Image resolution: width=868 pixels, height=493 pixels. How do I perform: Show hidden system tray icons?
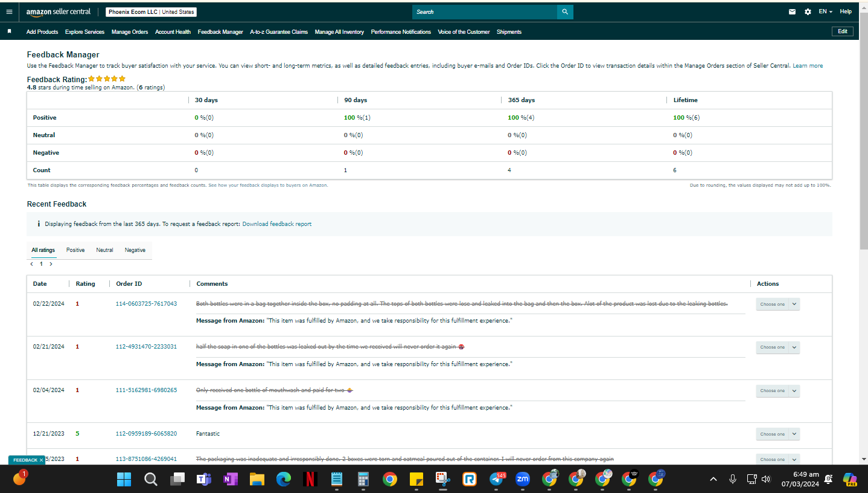click(x=713, y=479)
